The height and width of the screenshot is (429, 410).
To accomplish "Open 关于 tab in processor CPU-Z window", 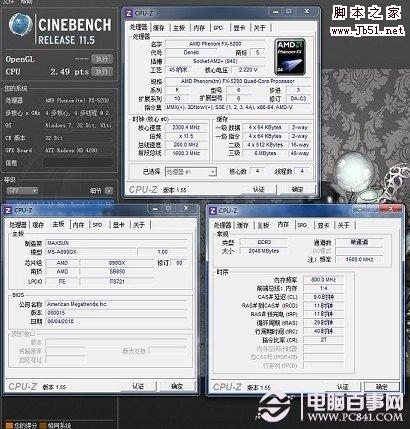I will [x=260, y=28].
